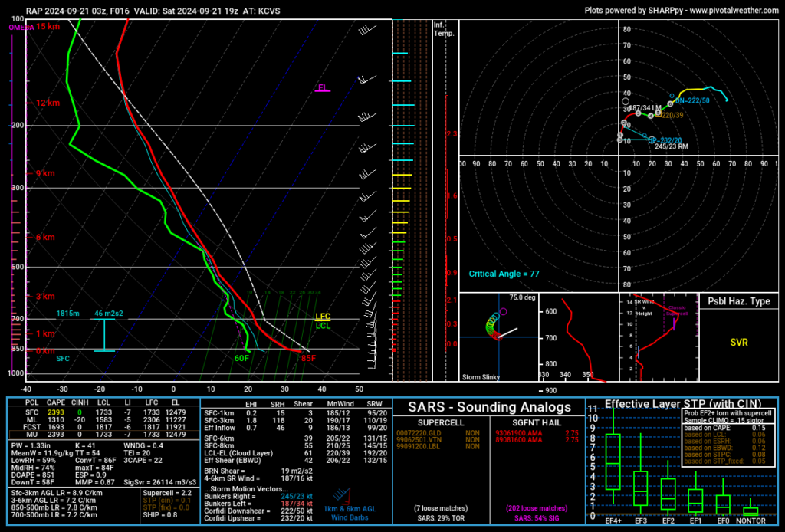Select the SUPERCELL analog column header
Image resolution: width=785 pixels, height=532 pixels.
[438, 422]
